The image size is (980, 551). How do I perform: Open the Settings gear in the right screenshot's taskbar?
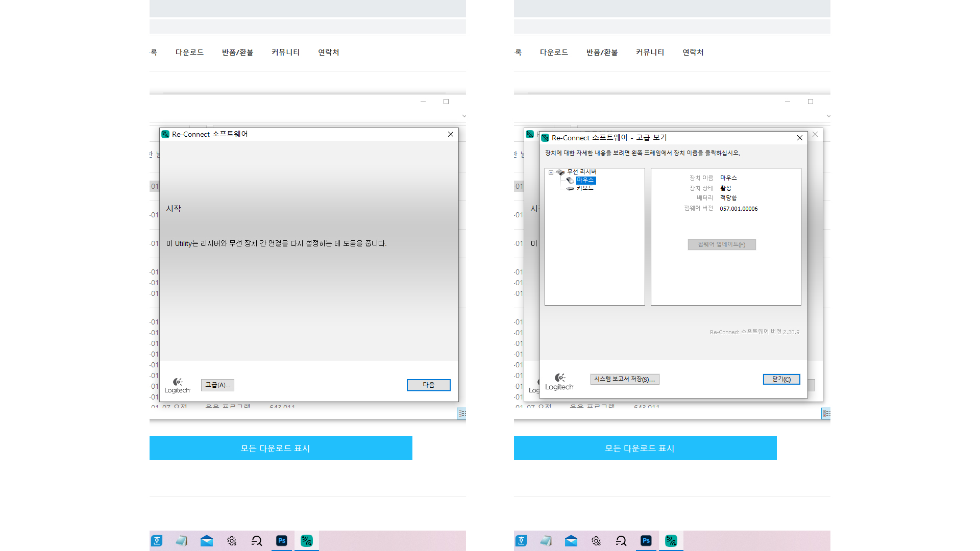point(596,541)
